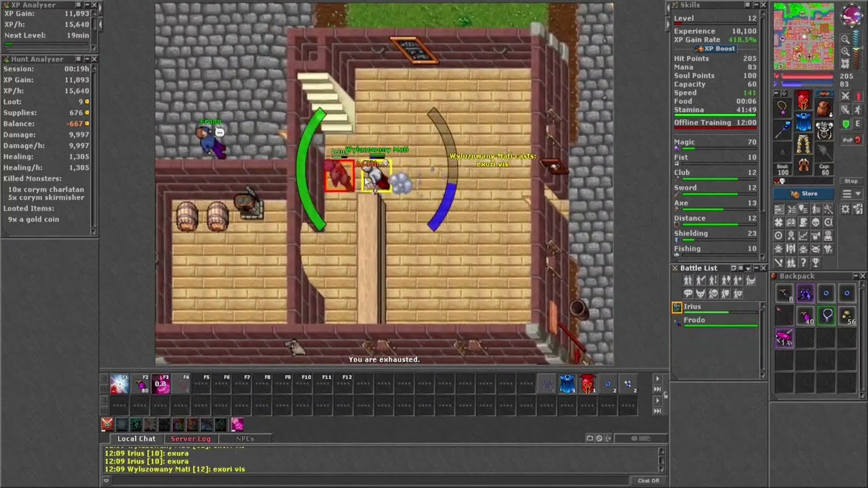868x488 pixels.
Task: Click second action bar next-page arrow
Action: coord(656,401)
